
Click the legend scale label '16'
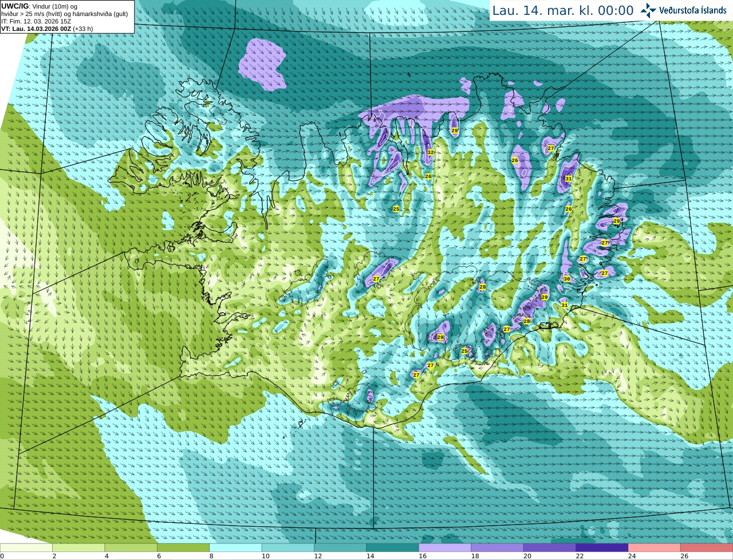click(x=423, y=556)
